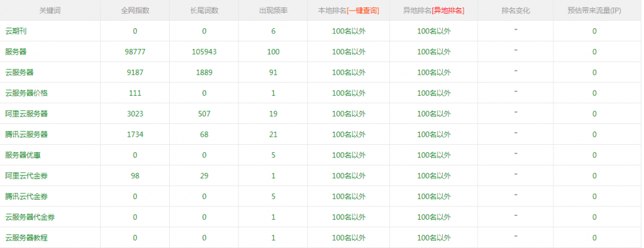The width and height of the screenshot is (644, 248).
Task: Select the 长尾词数 column header
Action: (x=204, y=11)
